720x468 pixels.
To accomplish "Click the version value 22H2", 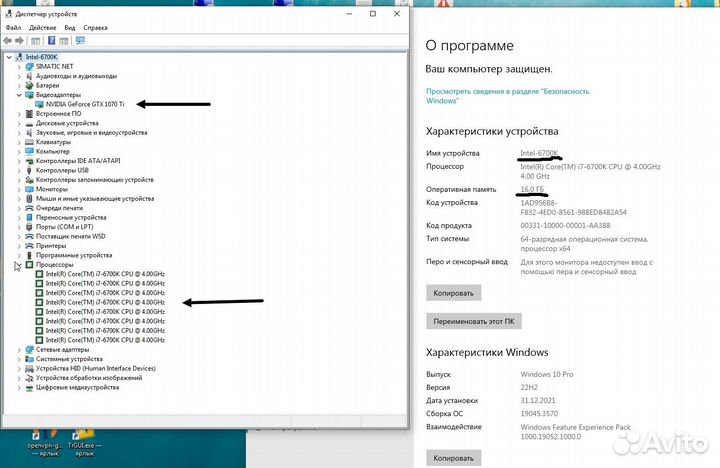I will pyautogui.click(x=529, y=387).
